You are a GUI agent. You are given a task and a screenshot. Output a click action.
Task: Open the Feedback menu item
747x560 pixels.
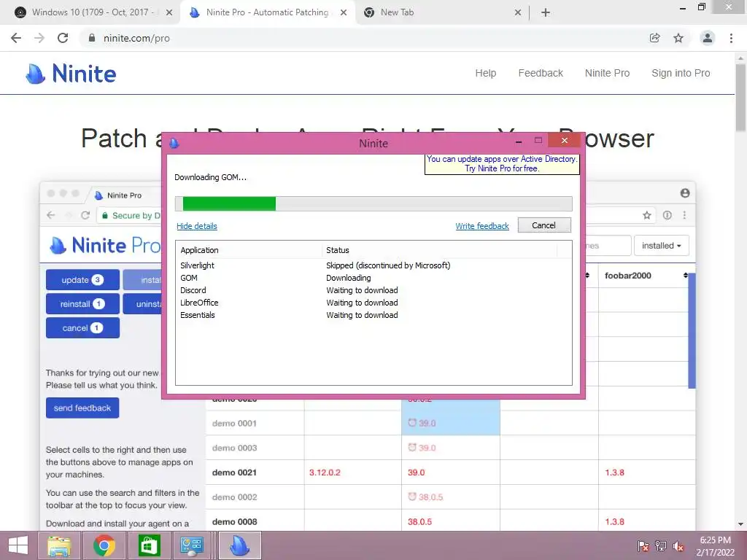point(541,74)
